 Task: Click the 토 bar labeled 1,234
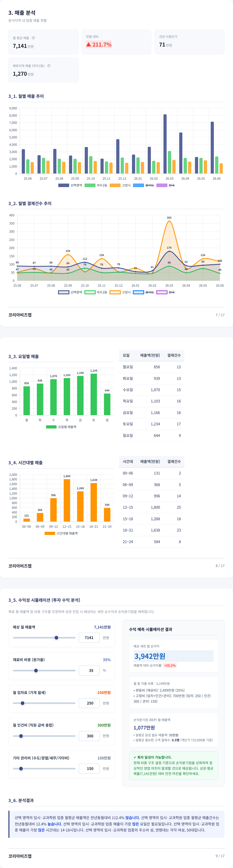point(94,394)
